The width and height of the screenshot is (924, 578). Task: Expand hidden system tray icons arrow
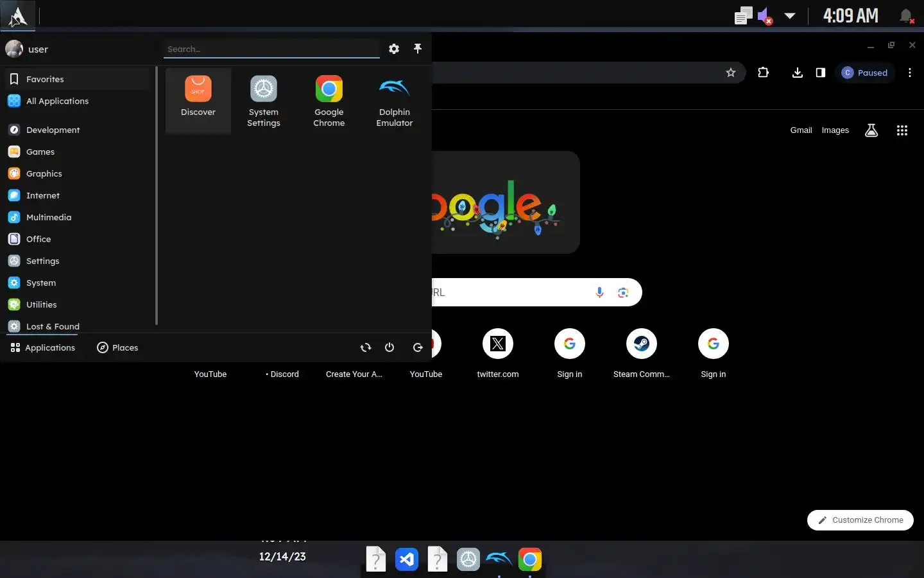[x=790, y=15]
